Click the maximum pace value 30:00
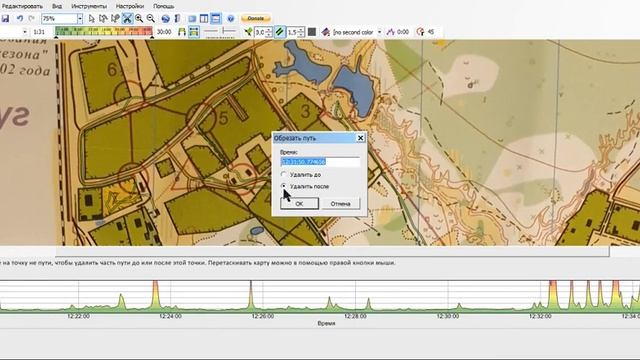Image resolution: width=640 pixels, height=360 pixels. pyautogui.click(x=164, y=32)
